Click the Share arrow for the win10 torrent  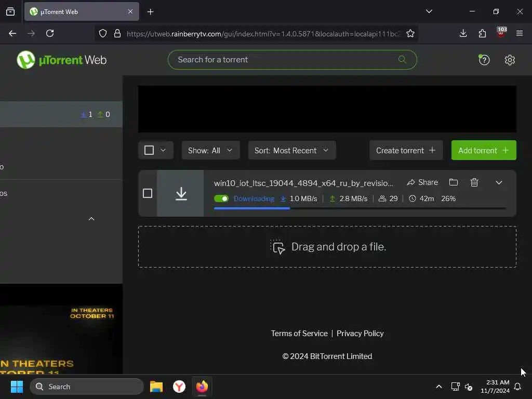point(422,182)
